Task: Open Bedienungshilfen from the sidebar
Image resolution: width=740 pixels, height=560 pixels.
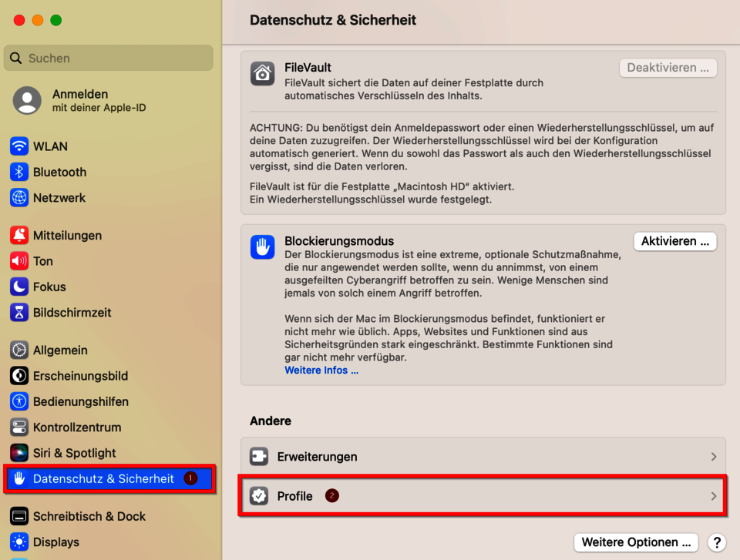Action: [x=80, y=401]
